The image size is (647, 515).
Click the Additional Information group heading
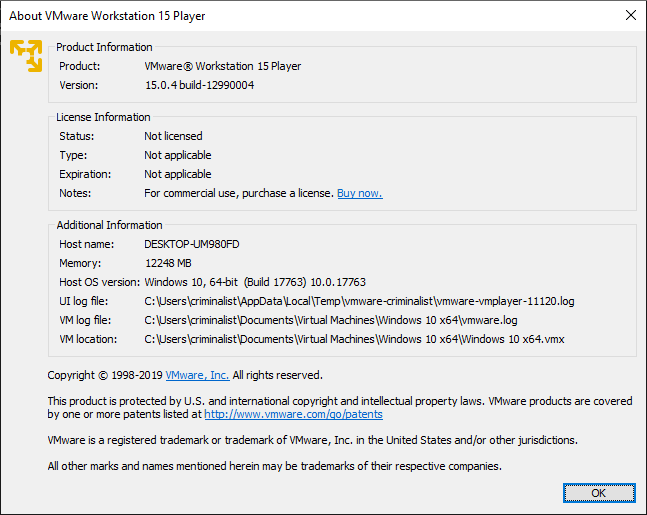109,225
